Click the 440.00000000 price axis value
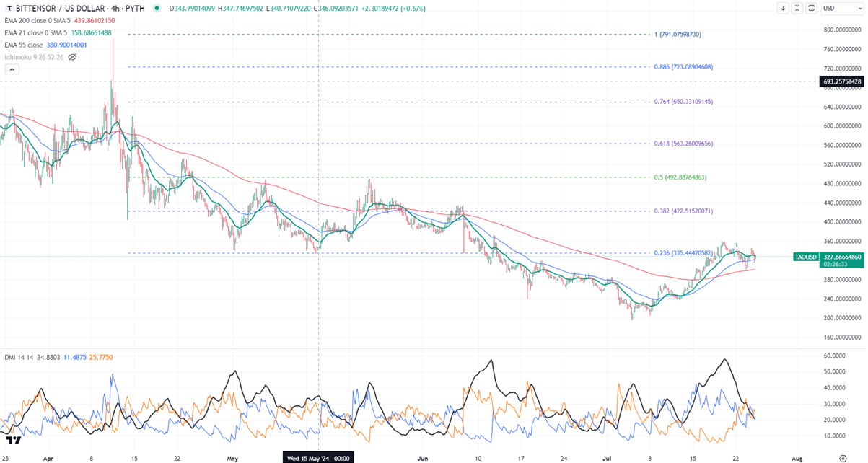868x463 pixels. point(842,203)
